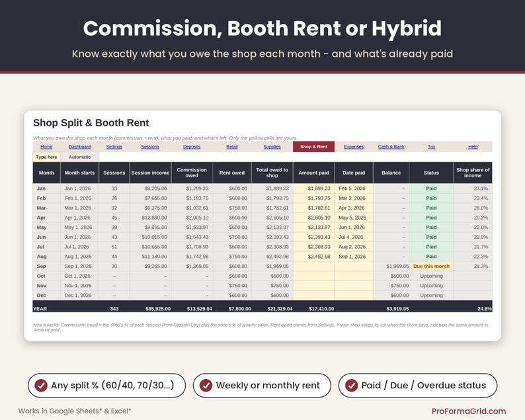Open the ProFormaGrid.com website link

tap(469, 411)
